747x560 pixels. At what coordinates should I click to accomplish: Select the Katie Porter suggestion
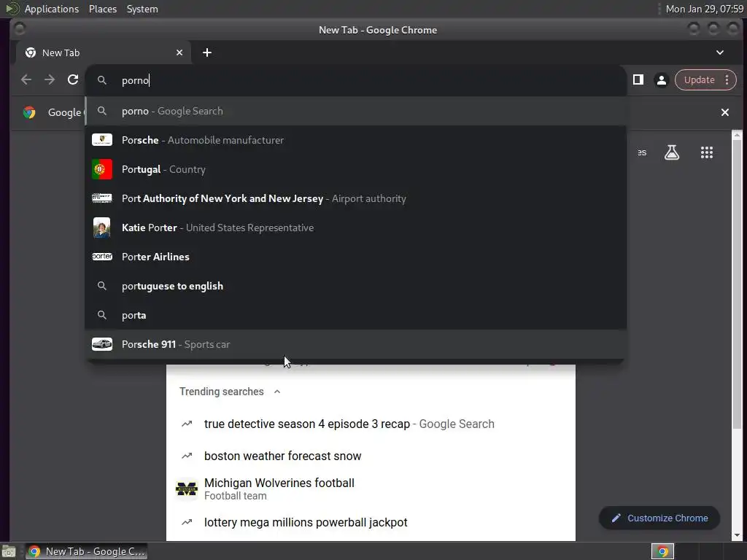(x=355, y=227)
